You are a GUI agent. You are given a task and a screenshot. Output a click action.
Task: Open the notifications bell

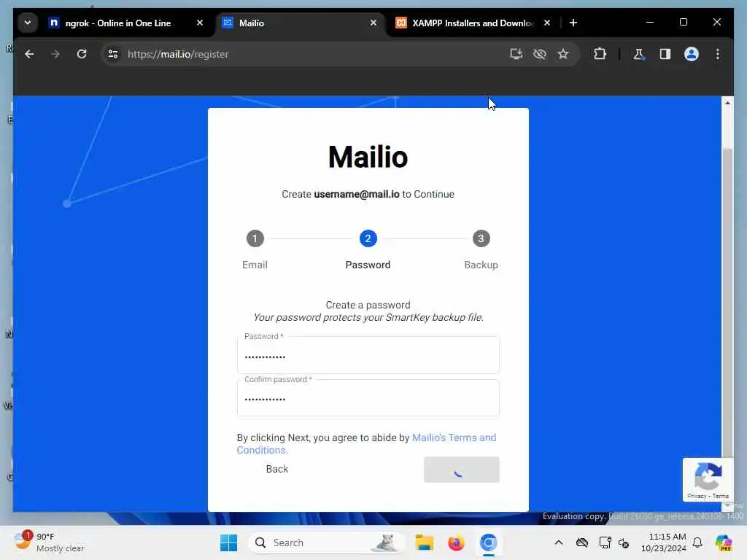point(697,542)
